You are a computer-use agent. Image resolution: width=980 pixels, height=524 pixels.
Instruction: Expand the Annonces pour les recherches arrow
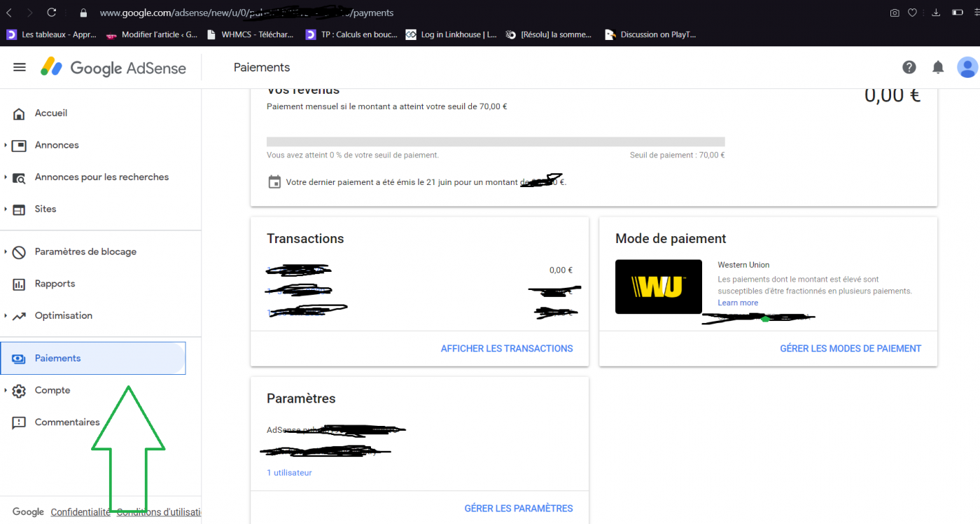pyautogui.click(x=6, y=177)
